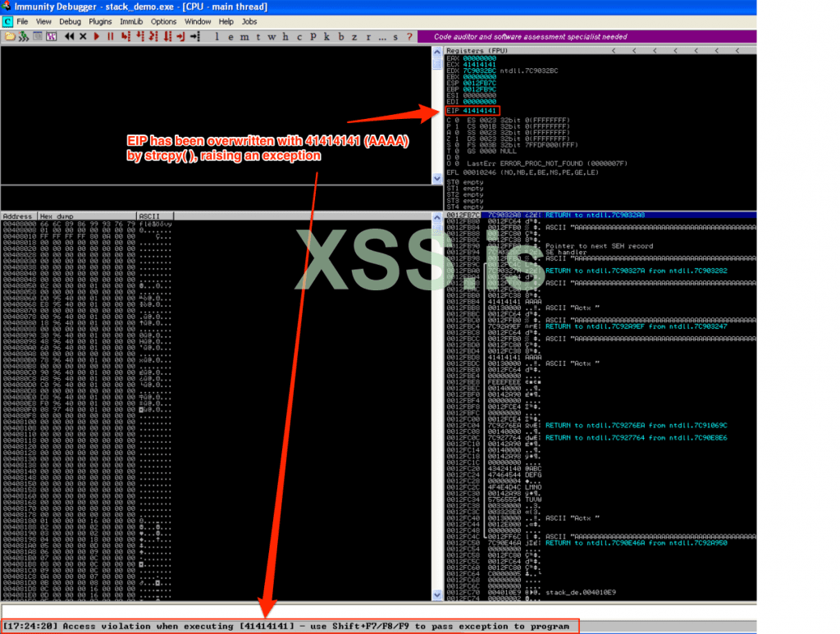The width and height of the screenshot is (840, 634).
Task: Click the Execute till return icon
Action: tap(180, 36)
